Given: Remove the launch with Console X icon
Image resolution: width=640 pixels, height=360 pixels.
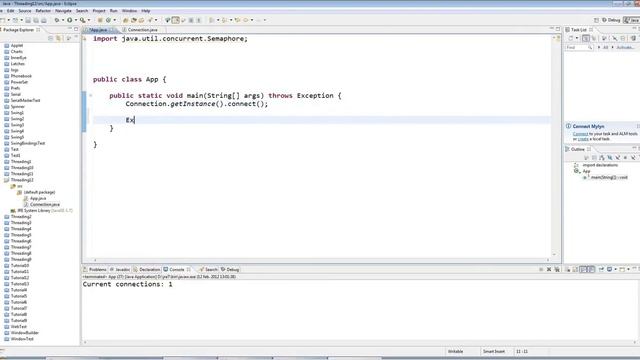Looking at the screenshot, I should coord(549,269).
